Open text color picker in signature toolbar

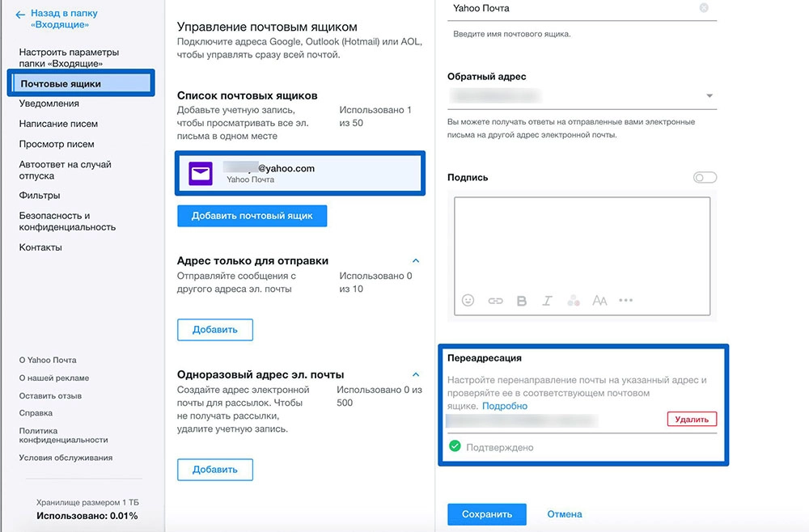click(x=574, y=301)
